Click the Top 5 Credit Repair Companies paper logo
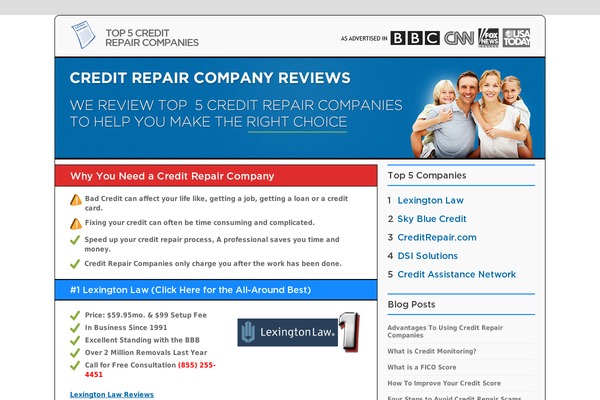600x400 pixels. tap(83, 34)
